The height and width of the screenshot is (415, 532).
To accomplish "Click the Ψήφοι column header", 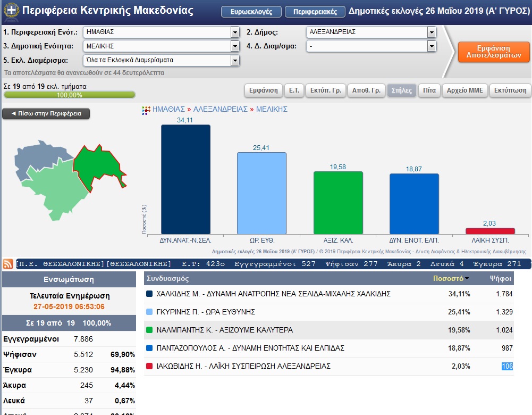I will tap(501, 278).
